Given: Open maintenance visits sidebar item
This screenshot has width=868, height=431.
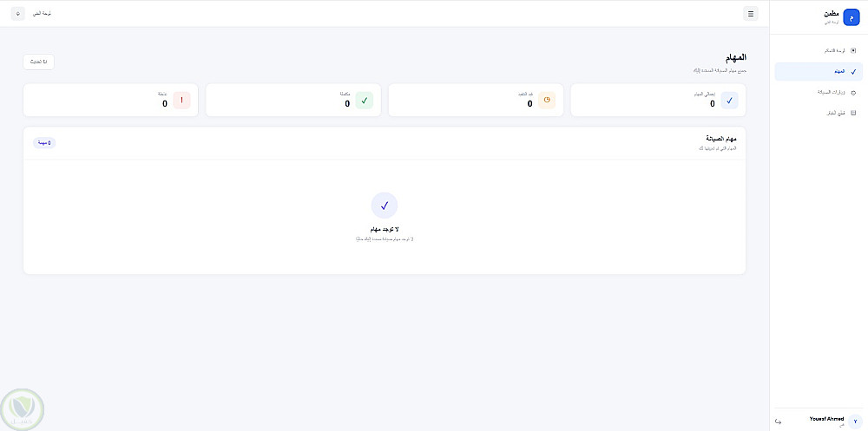Looking at the screenshot, I should 819,93.
